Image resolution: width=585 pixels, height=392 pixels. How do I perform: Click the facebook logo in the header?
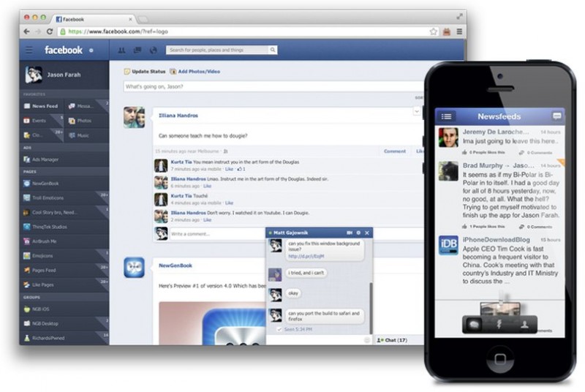(x=64, y=50)
